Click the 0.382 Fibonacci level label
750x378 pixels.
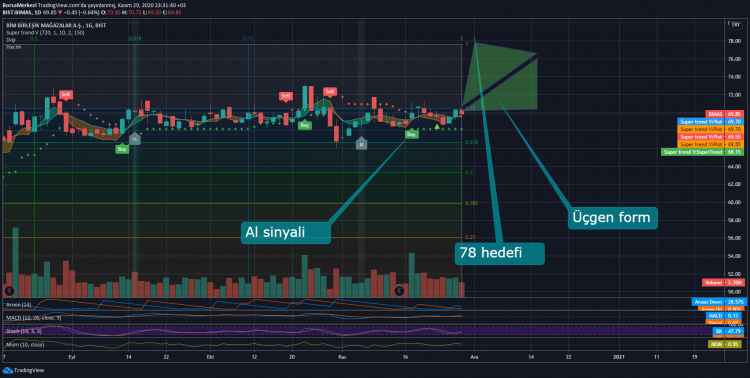471,203
